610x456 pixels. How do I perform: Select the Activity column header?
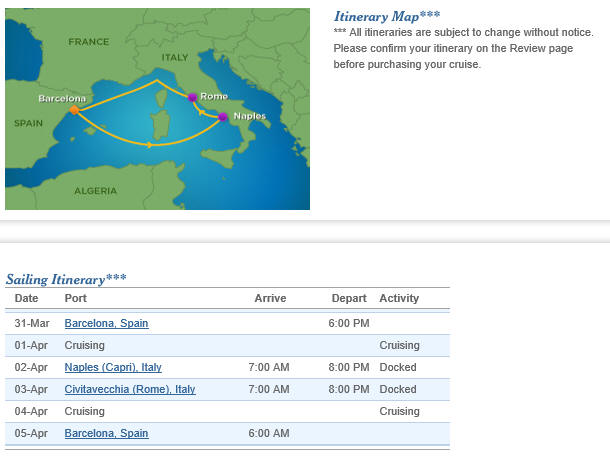coord(399,298)
